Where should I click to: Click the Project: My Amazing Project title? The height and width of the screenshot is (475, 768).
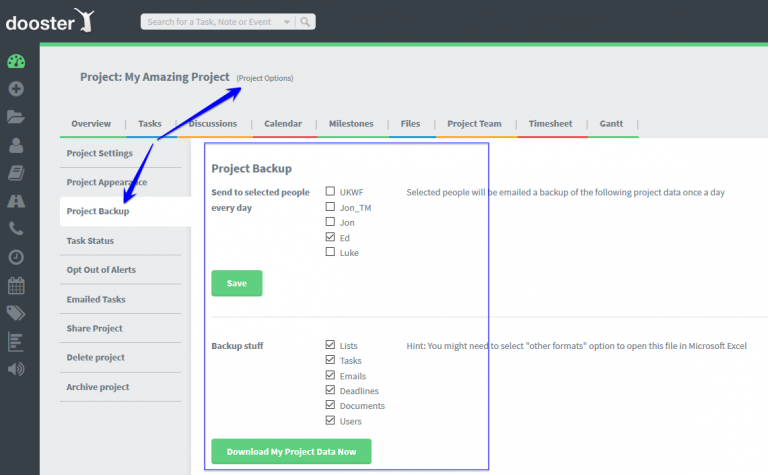coord(155,77)
